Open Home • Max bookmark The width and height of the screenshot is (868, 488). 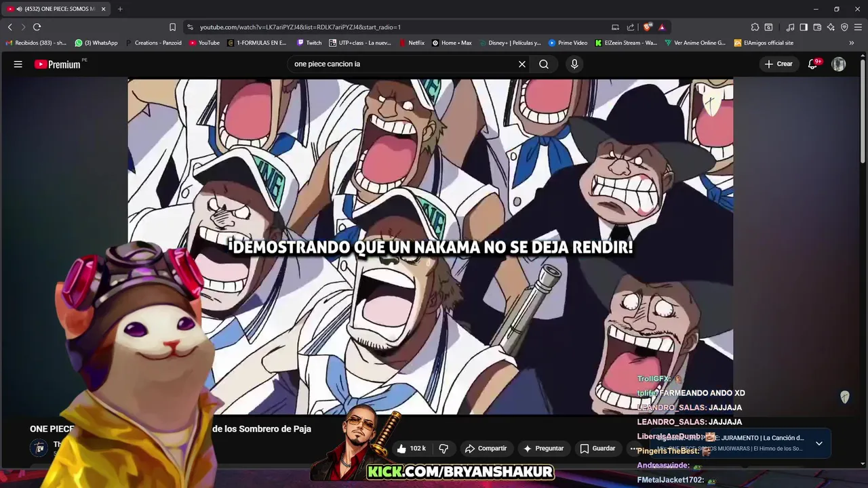(x=452, y=43)
